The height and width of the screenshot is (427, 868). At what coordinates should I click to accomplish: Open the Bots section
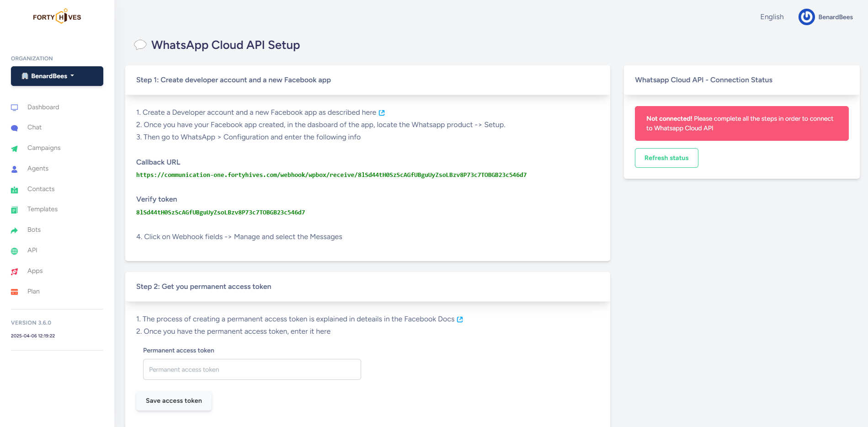pos(34,230)
